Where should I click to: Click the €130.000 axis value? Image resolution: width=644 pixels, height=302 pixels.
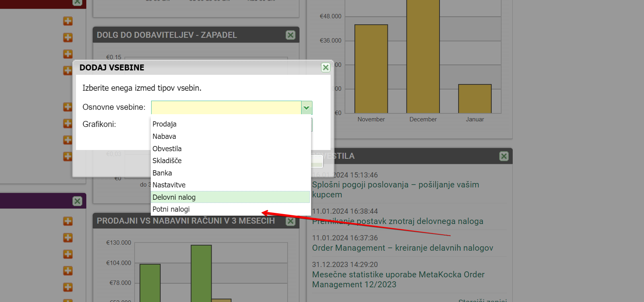(119, 243)
